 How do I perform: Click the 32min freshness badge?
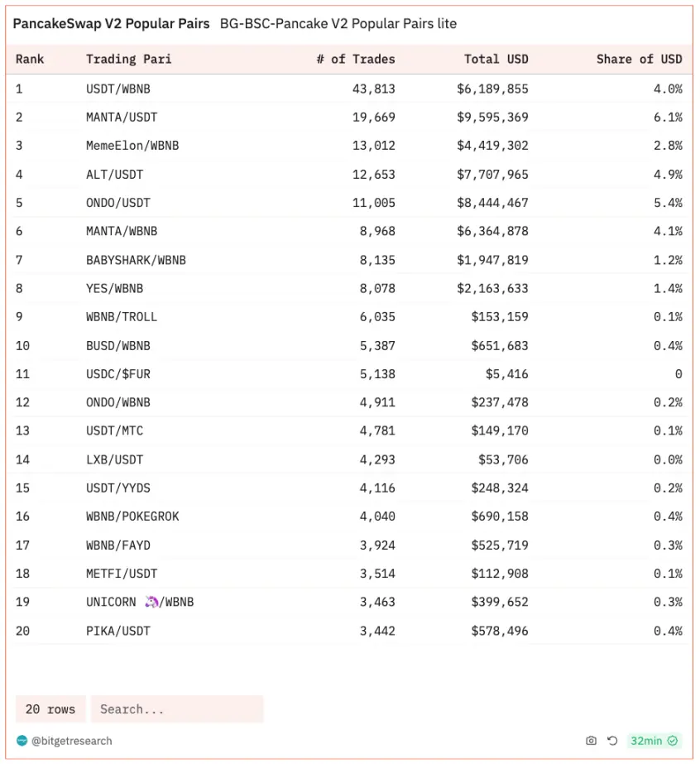point(645,741)
